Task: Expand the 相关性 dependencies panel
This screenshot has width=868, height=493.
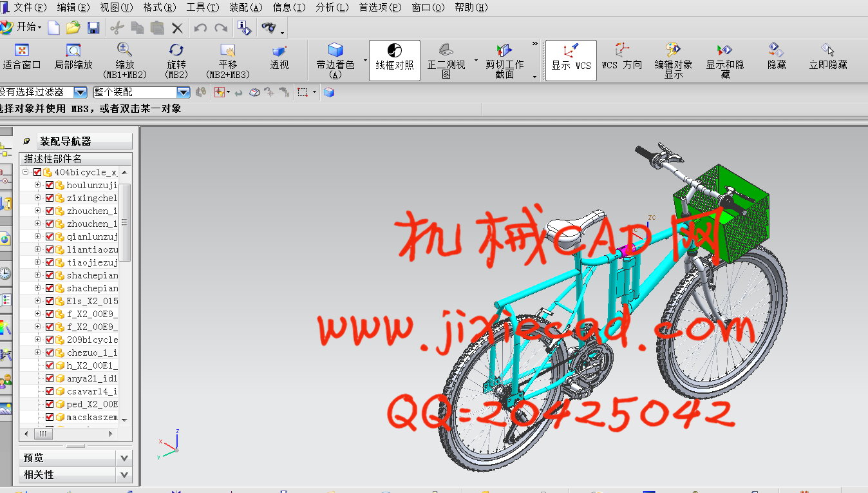Action: tap(125, 474)
